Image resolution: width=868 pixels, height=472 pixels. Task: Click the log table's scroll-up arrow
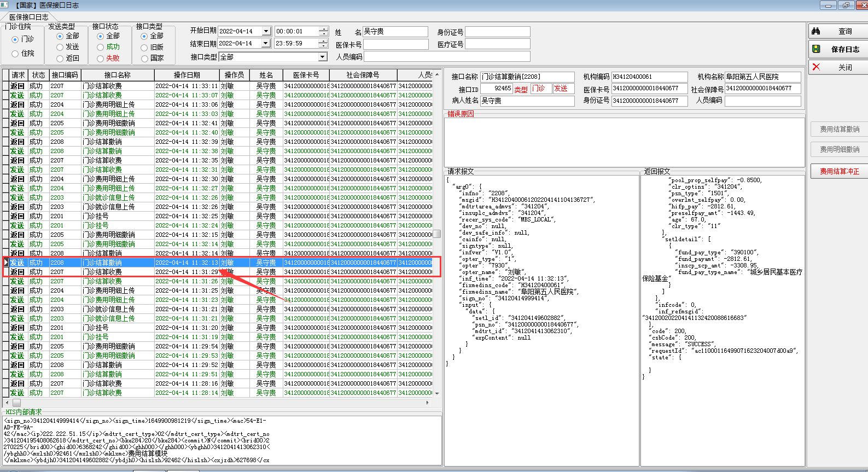pos(437,73)
